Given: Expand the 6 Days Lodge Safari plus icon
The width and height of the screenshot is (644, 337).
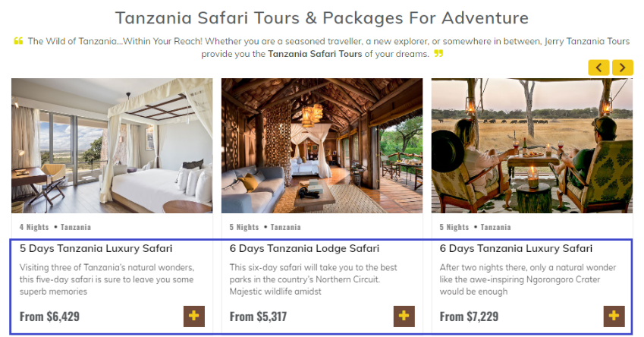Looking at the screenshot, I should point(404,316).
